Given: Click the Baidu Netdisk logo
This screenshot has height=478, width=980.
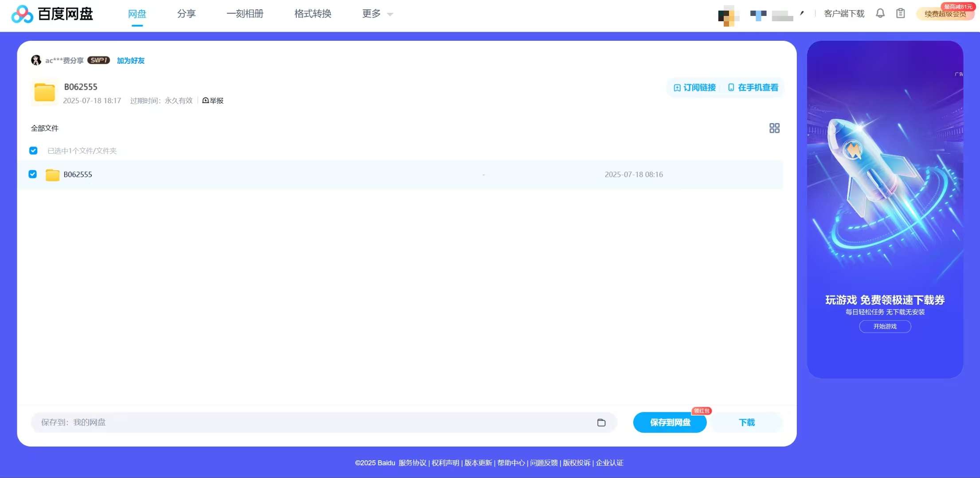Looking at the screenshot, I should [x=52, y=14].
